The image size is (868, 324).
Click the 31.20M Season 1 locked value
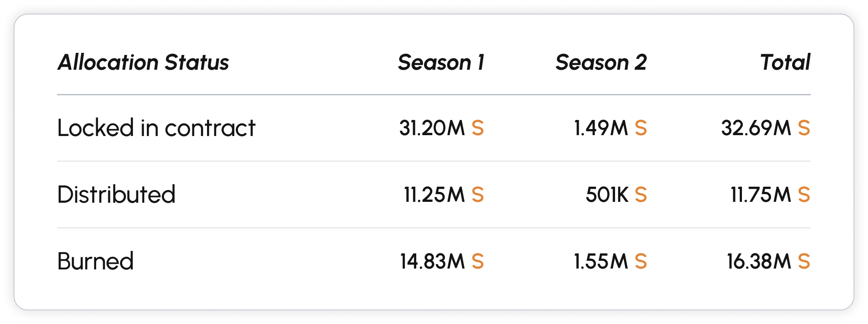pyautogui.click(x=432, y=128)
